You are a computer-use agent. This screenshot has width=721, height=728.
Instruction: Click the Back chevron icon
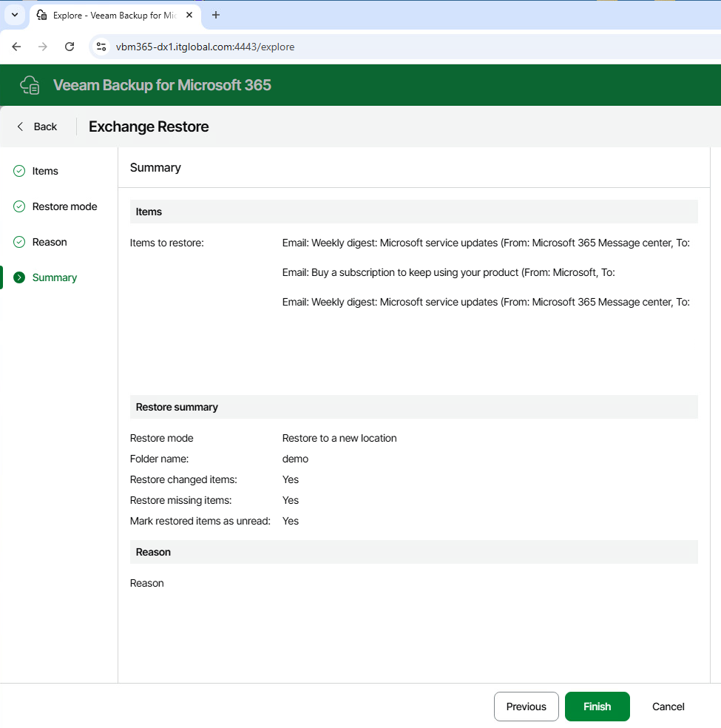(20, 127)
